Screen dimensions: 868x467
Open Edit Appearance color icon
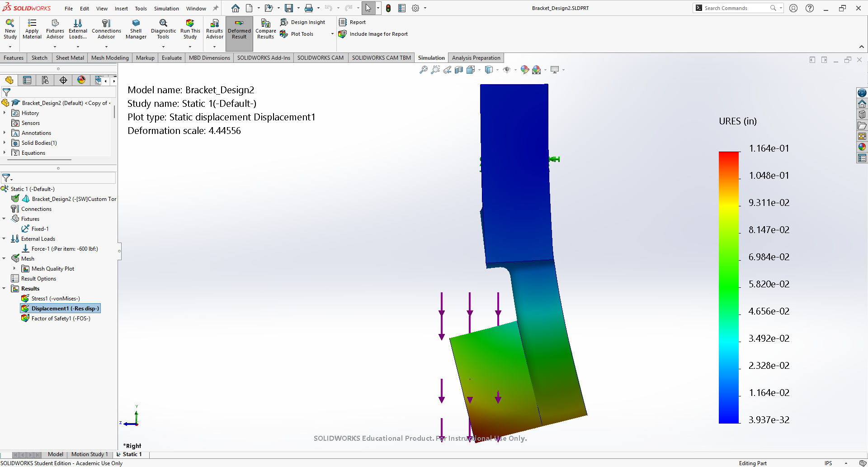tap(524, 70)
